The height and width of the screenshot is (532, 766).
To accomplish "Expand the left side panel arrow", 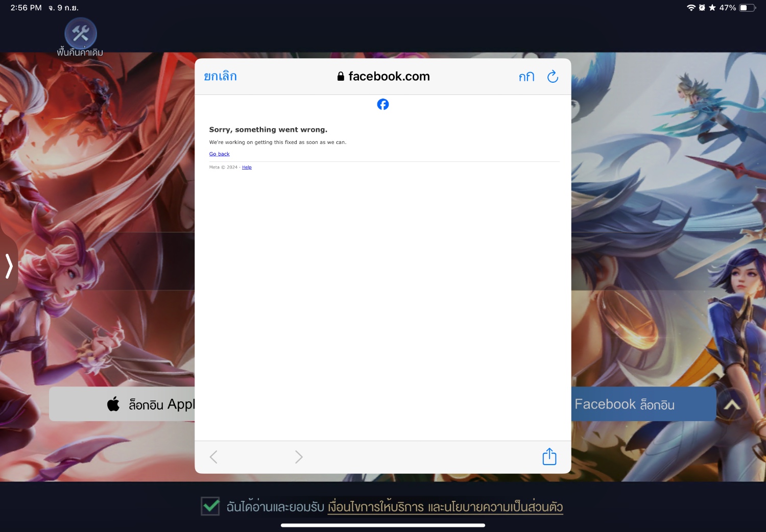I will tap(9, 266).
